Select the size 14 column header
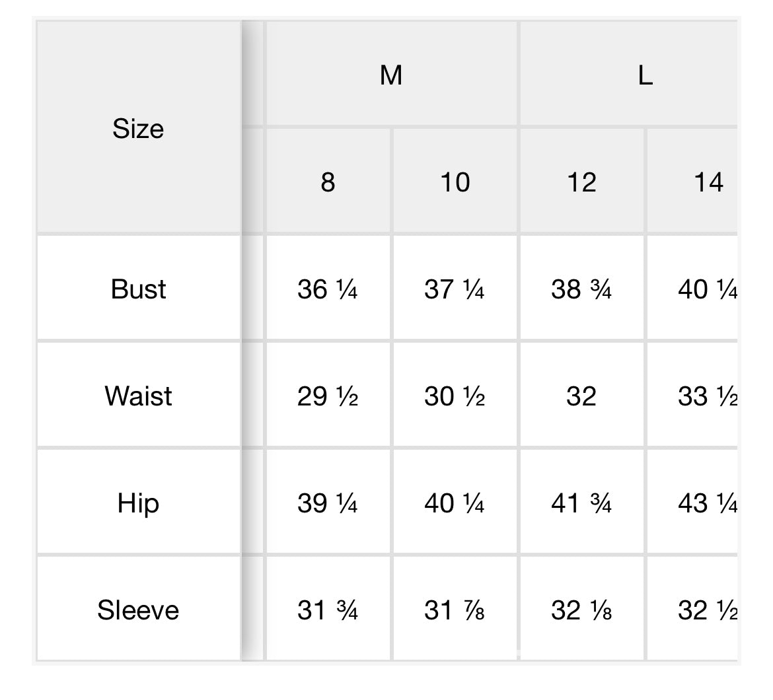Viewport: 773px width, 700px height. click(707, 182)
